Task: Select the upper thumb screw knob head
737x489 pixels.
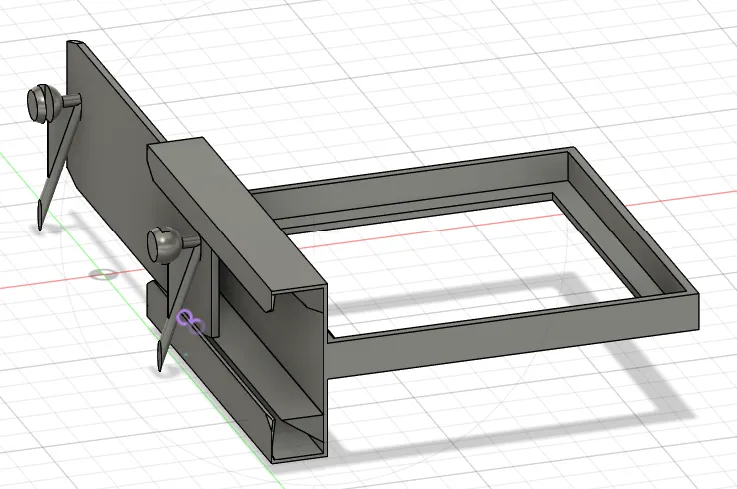Action: pos(45,103)
